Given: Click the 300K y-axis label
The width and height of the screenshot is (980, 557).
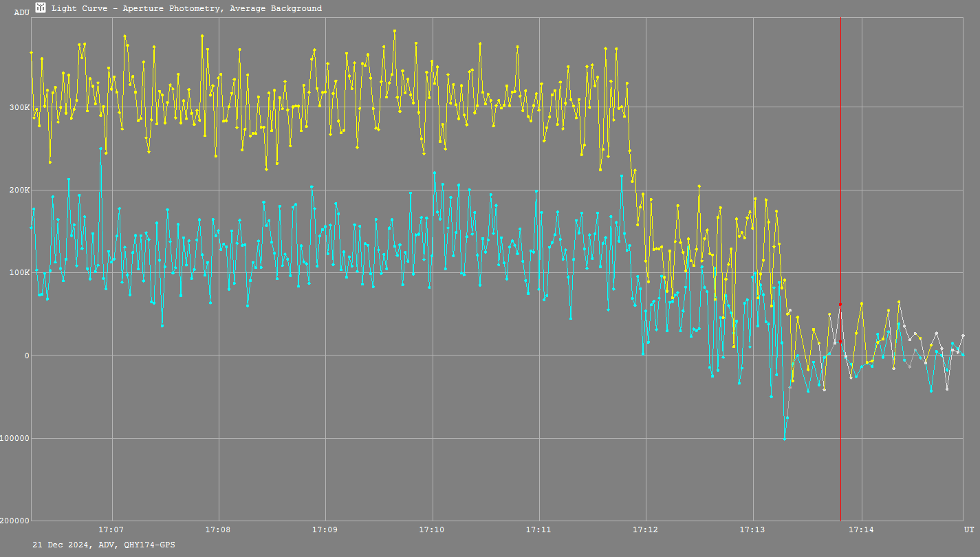Looking at the screenshot, I should click(19, 107).
